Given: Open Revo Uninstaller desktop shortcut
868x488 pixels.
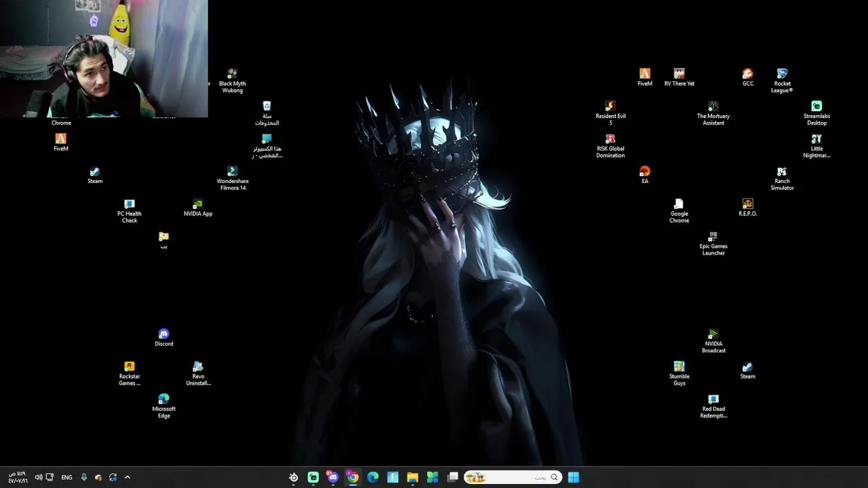Looking at the screenshot, I should [x=198, y=373].
